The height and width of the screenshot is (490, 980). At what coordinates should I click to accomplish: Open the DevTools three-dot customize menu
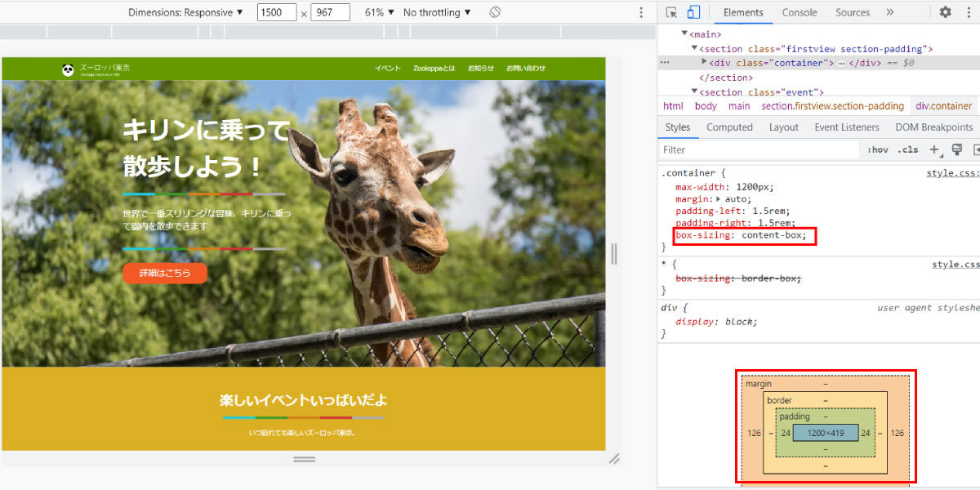968,12
